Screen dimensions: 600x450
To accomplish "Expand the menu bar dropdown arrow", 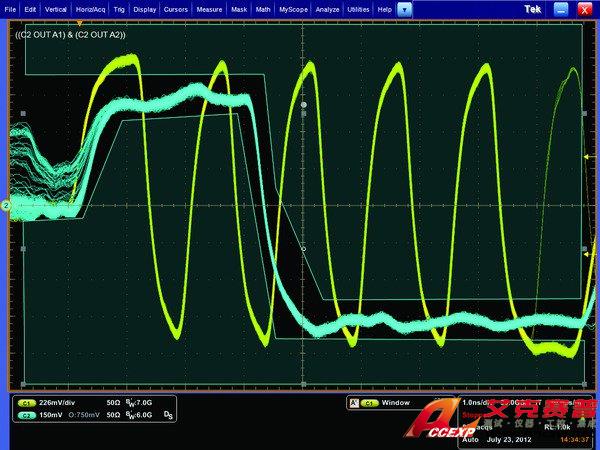I will (404, 8).
